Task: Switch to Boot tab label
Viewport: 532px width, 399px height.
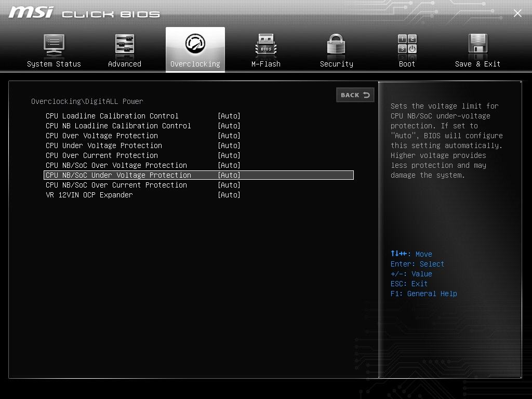Action: coord(407,64)
